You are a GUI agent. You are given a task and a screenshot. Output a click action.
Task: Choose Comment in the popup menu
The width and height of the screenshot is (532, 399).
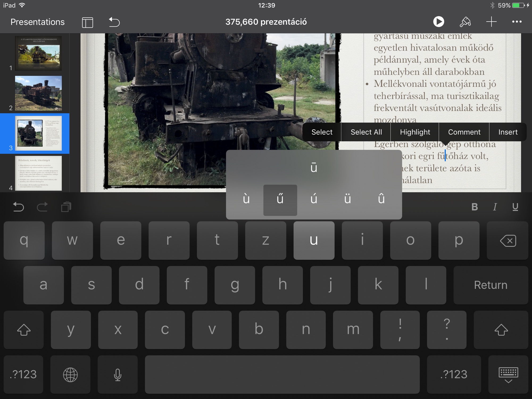[x=464, y=132]
